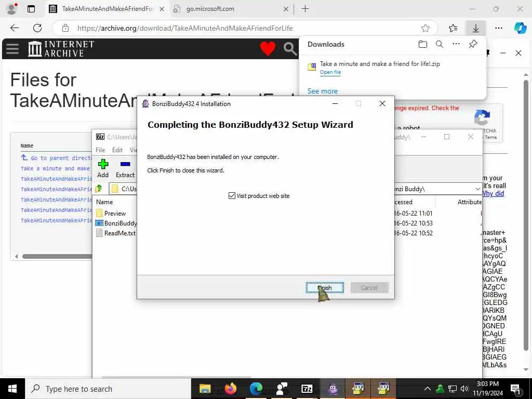The height and width of the screenshot is (399, 532).
Task: Click the BonziBuddy taskbar icon
Action: click(332, 389)
